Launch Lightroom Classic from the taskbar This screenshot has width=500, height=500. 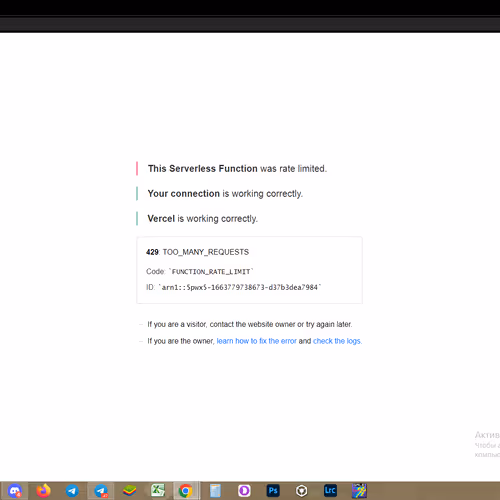click(330, 491)
